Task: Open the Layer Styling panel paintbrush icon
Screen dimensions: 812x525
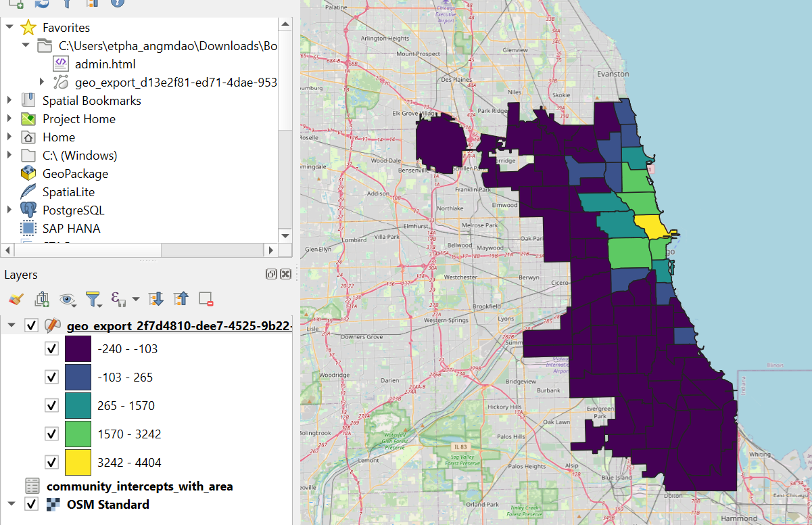Action: [16, 299]
